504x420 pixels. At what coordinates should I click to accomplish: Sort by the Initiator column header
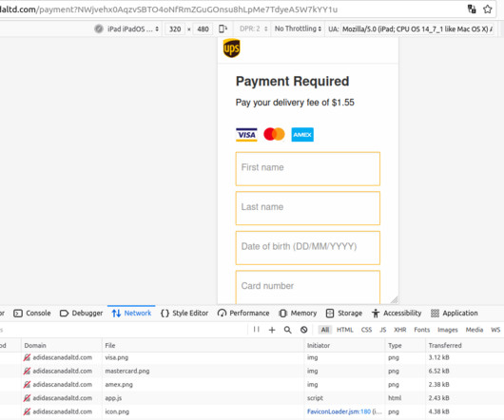point(344,346)
